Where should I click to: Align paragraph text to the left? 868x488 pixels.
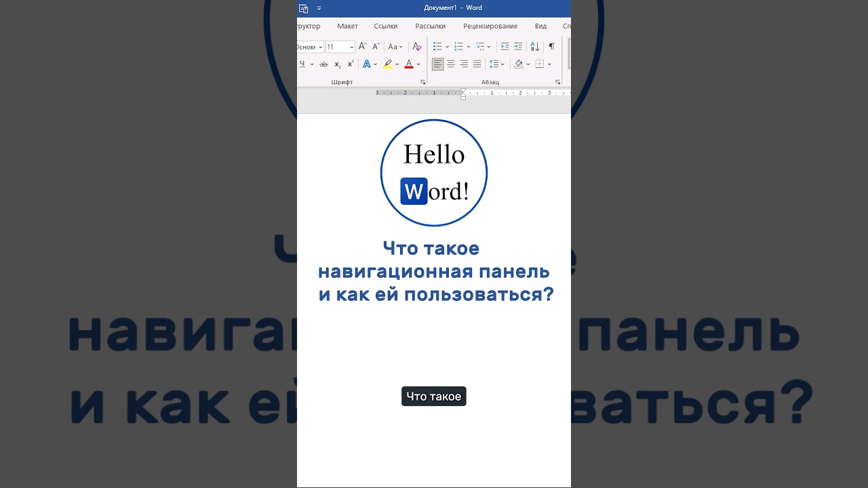click(437, 64)
